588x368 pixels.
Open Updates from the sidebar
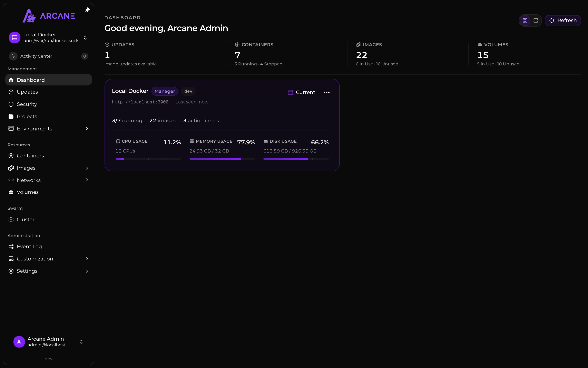(49, 92)
